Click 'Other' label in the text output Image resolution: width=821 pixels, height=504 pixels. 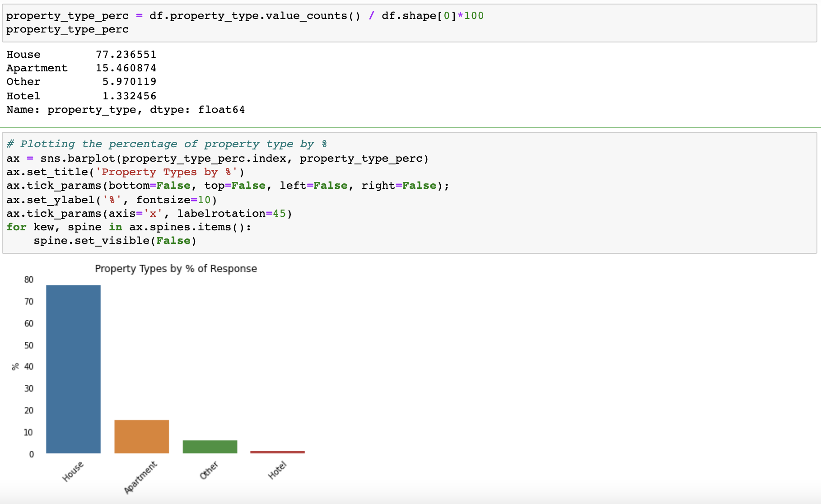coord(23,82)
